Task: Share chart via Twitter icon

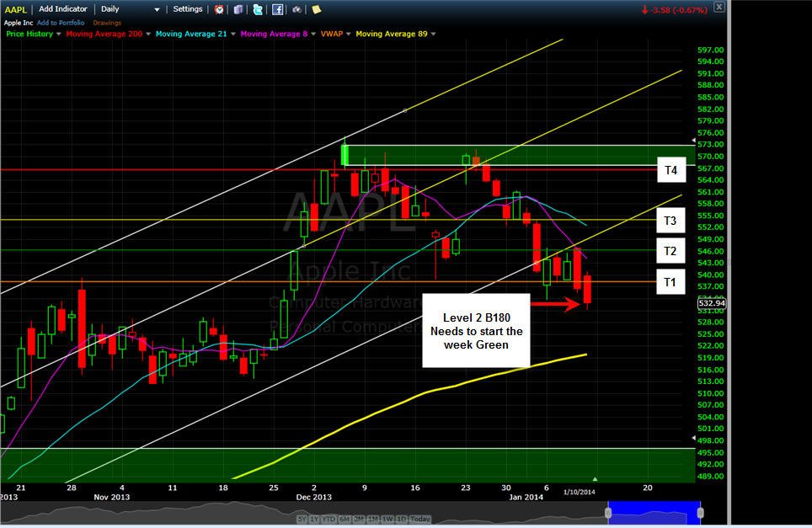Action: coord(258,9)
